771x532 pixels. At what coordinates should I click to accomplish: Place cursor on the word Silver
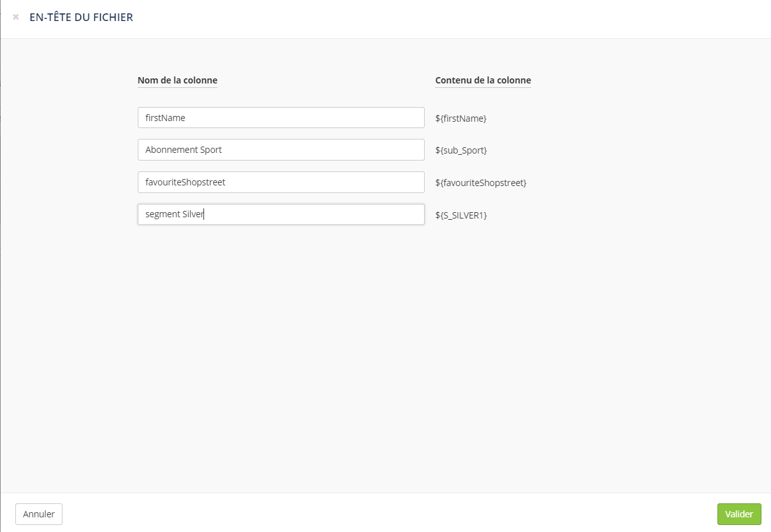tap(193, 215)
